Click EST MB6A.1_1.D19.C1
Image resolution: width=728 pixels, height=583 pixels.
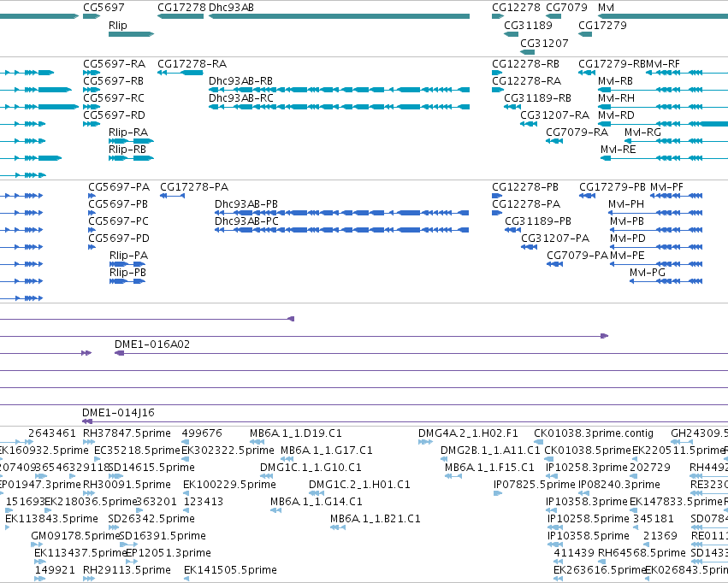(256, 442)
